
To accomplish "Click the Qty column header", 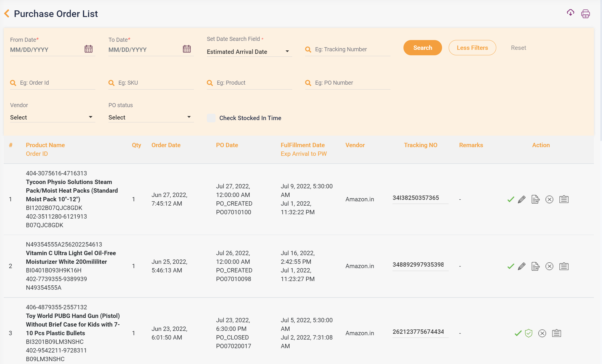I will pyautogui.click(x=136, y=145).
